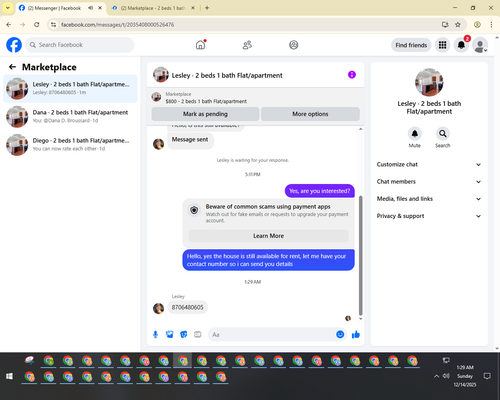Click Find friends button

click(411, 45)
